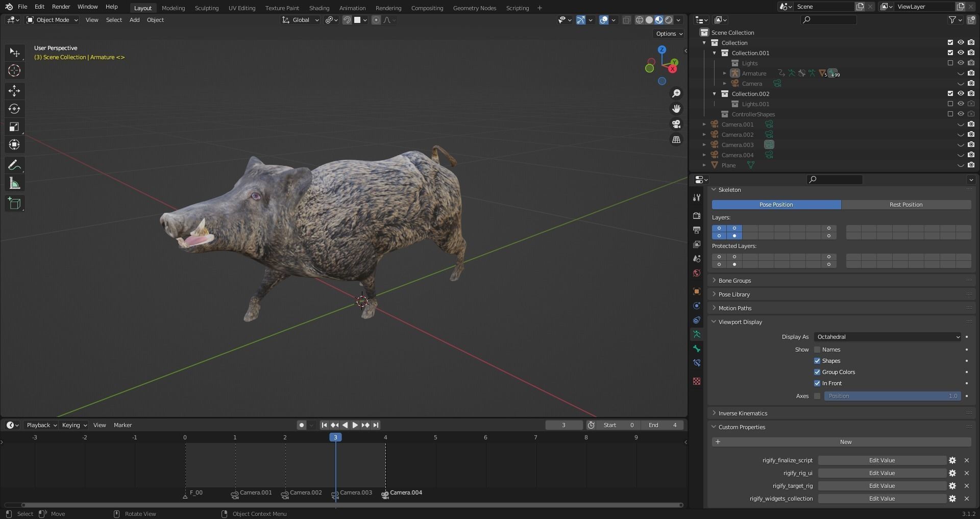Image resolution: width=980 pixels, height=519 pixels.
Task: Select the Move tool
Action: pyautogui.click(x=14, y=91)
